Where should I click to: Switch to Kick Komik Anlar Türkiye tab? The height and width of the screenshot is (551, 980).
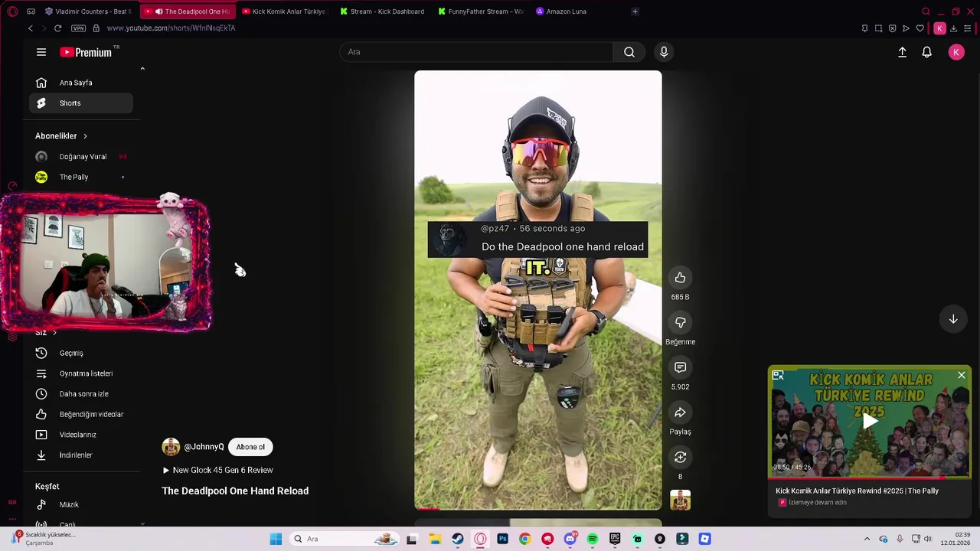click(x=283, y=11)
